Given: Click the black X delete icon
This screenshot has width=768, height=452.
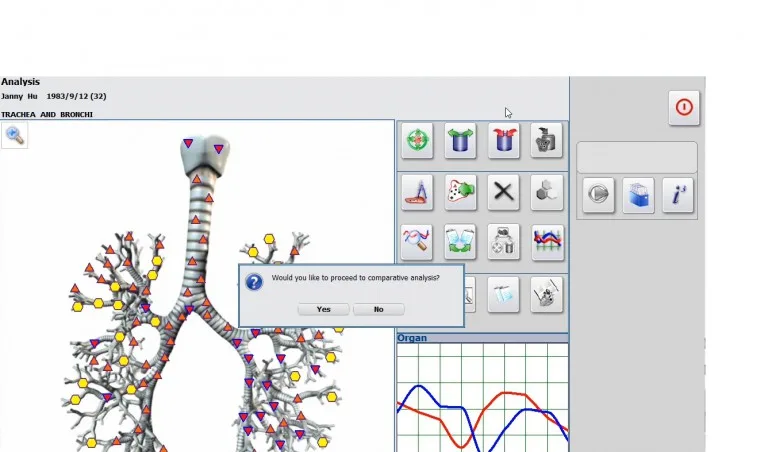Looking at the screenshot, I should click(x=504, y=192).
